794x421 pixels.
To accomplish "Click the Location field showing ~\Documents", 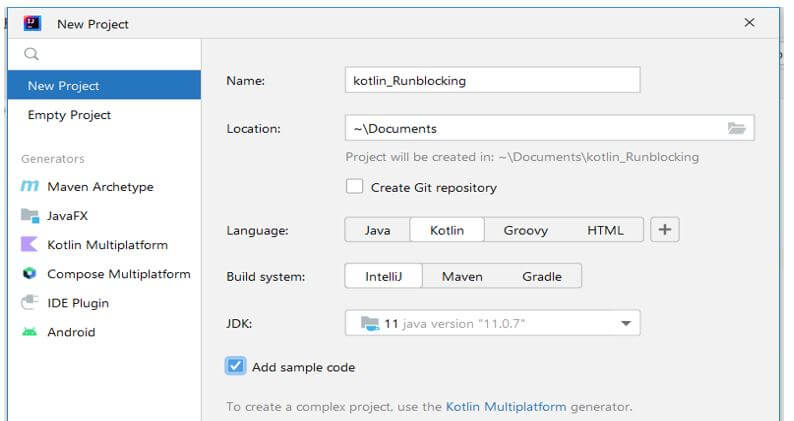I will [549, 128].
